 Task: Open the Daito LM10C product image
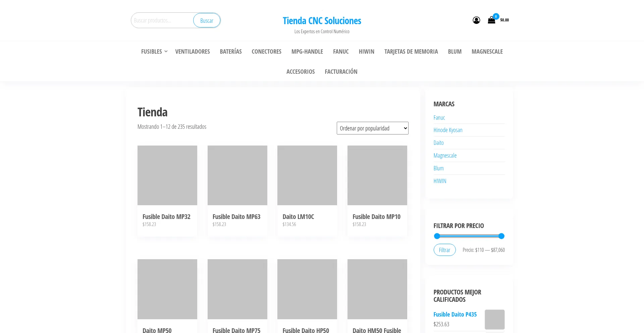tap(307, 175)
